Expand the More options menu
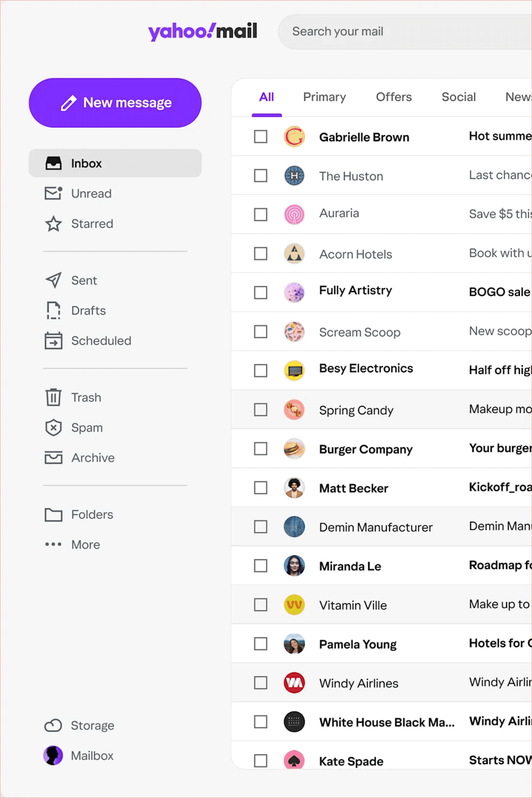Image resolution: width=532 pixels, height=798 pixels. click(72, 545)
